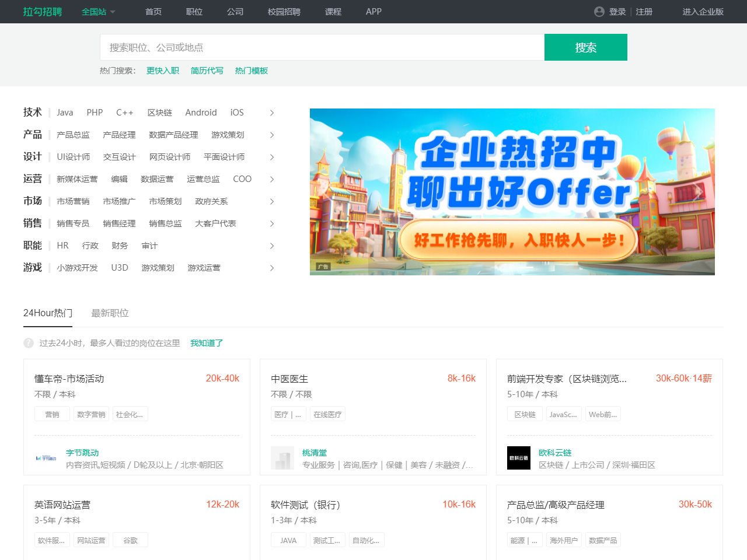Open the 课程 menu item
This screenshot has width=747, height=560.
click(333, 12)
